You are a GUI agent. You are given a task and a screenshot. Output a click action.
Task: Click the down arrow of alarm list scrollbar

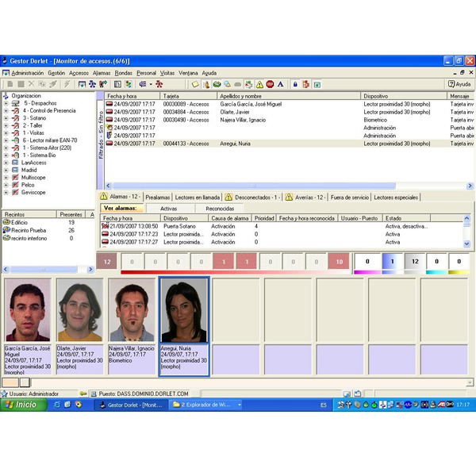pos(467,244)
